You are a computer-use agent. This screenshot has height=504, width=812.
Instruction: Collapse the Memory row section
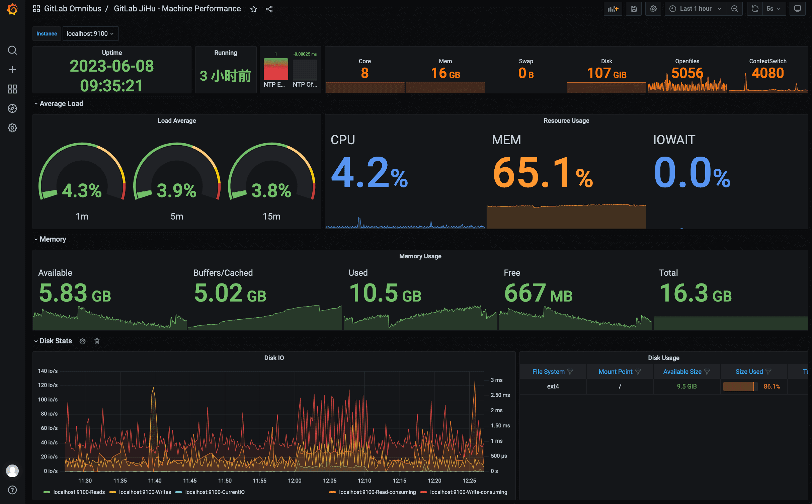(x=53, y=239)
